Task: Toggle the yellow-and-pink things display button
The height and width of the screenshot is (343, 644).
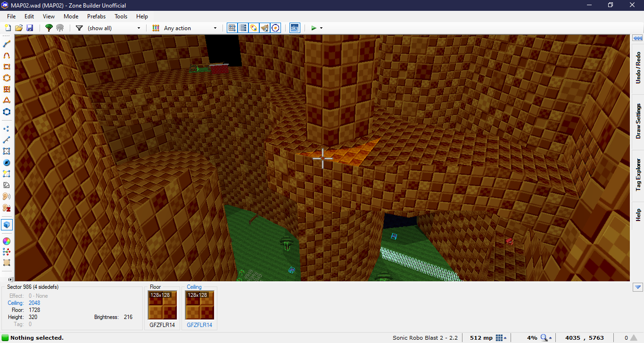Action: (254, 28)
